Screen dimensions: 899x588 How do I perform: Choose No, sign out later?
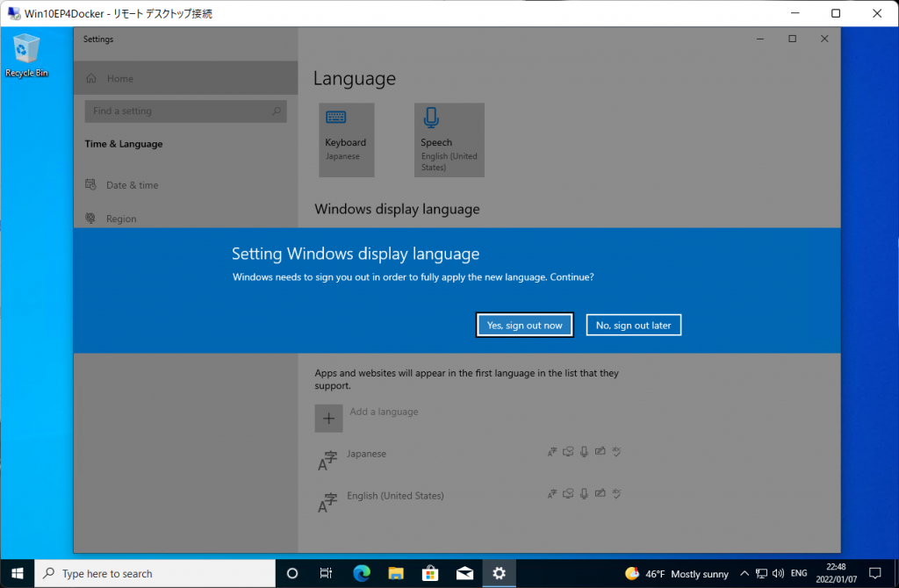coord(634,325)
